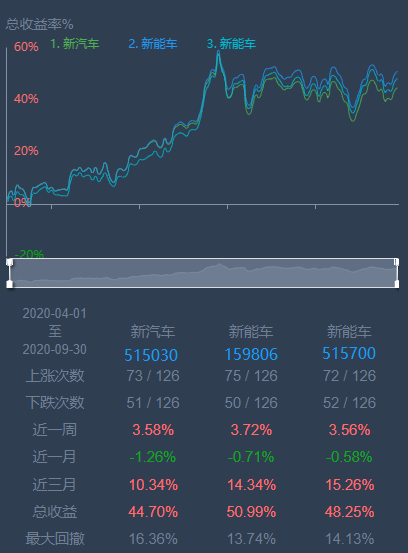Click the range slider's bottom-right handle

[x=396, y=284]
